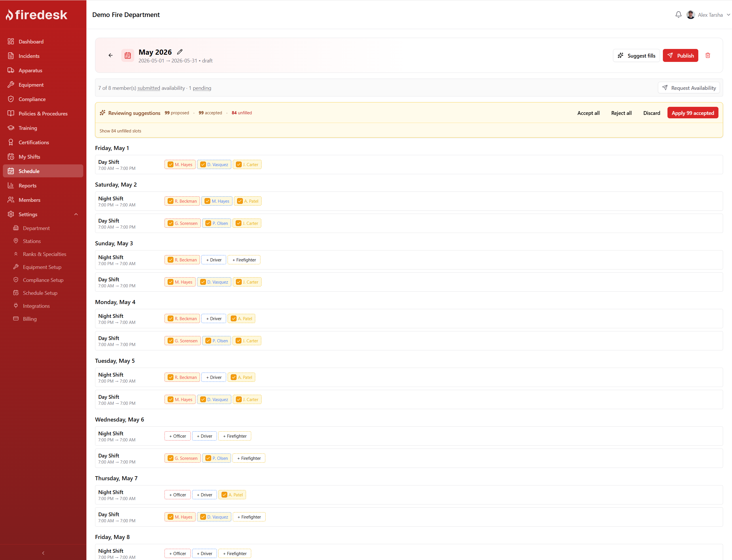This screenshot has width=732, height=560.
Task: Collapse the Settings submenu chevron
Action: point(76,214)
